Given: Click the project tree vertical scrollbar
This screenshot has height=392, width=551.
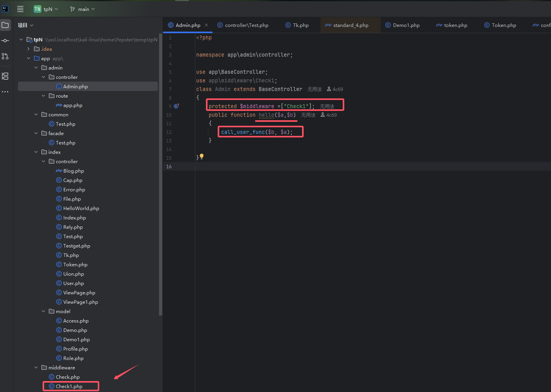Looking at the screenshot, I should click(x=160, y=176).
